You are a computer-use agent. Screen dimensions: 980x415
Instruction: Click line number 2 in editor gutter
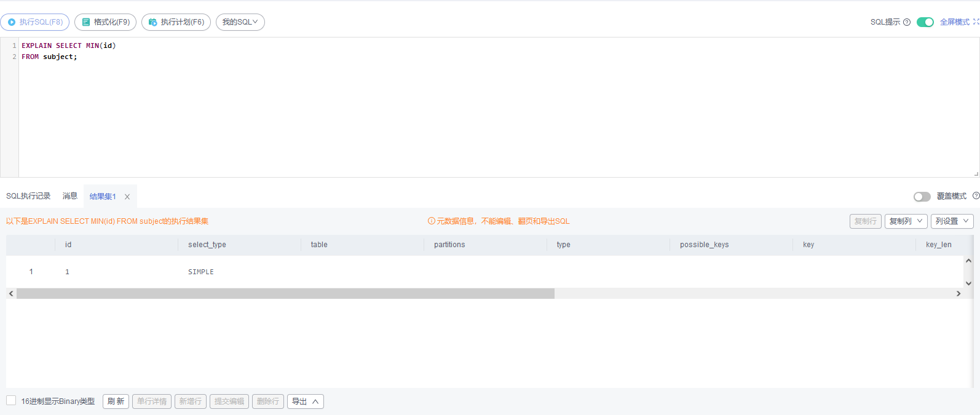[x=14, y=57]
